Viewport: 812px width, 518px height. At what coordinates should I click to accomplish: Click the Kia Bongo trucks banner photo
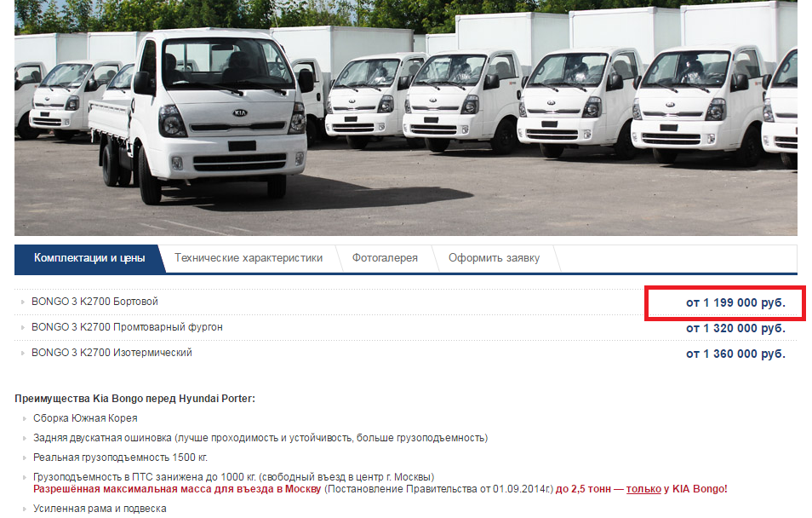(405, 118)
